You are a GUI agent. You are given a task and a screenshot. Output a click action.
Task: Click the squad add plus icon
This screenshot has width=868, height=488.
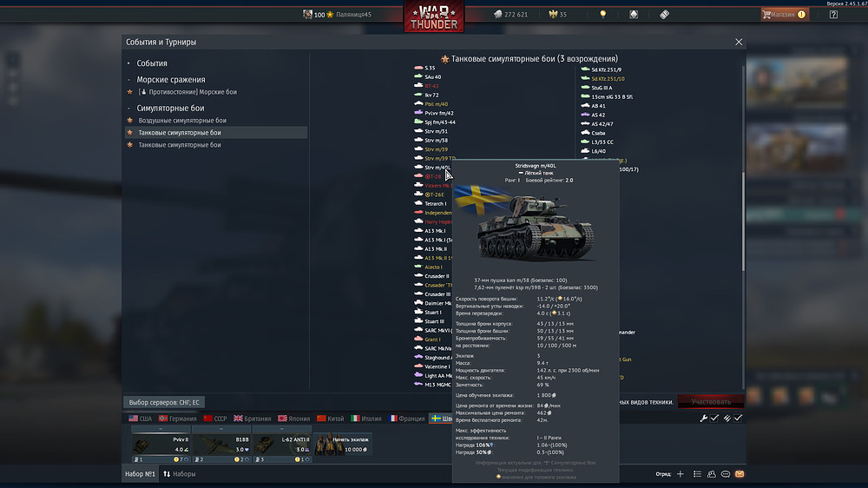(x=681, y=474)
